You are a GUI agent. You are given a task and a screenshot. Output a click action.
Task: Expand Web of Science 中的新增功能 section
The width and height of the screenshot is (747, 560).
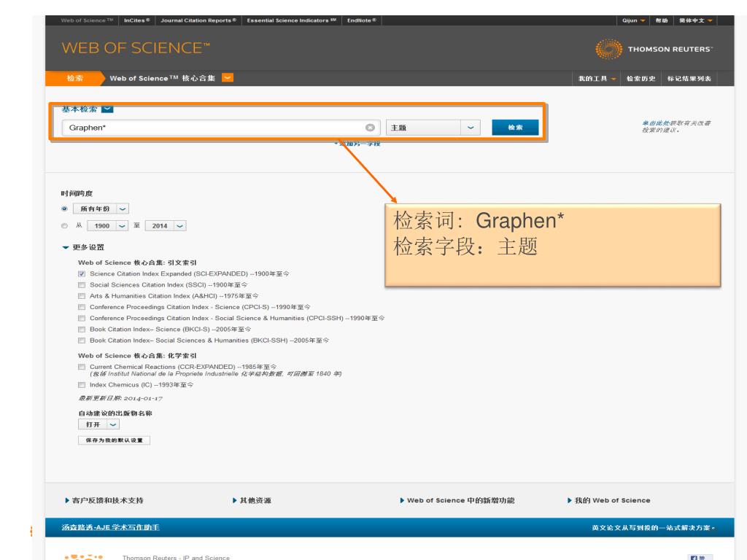pos(457,500)
